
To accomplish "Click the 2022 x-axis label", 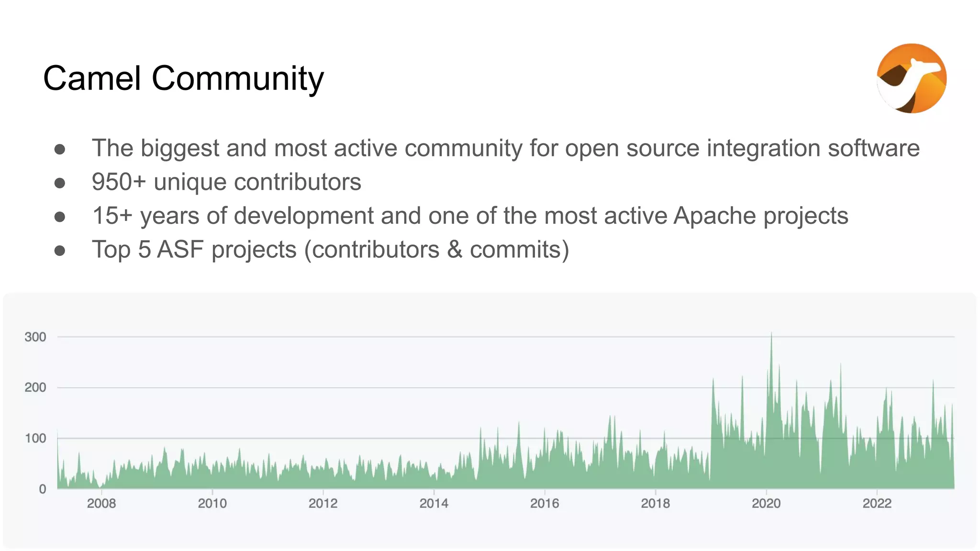I will pyautogui.click(x=877, y=503).
